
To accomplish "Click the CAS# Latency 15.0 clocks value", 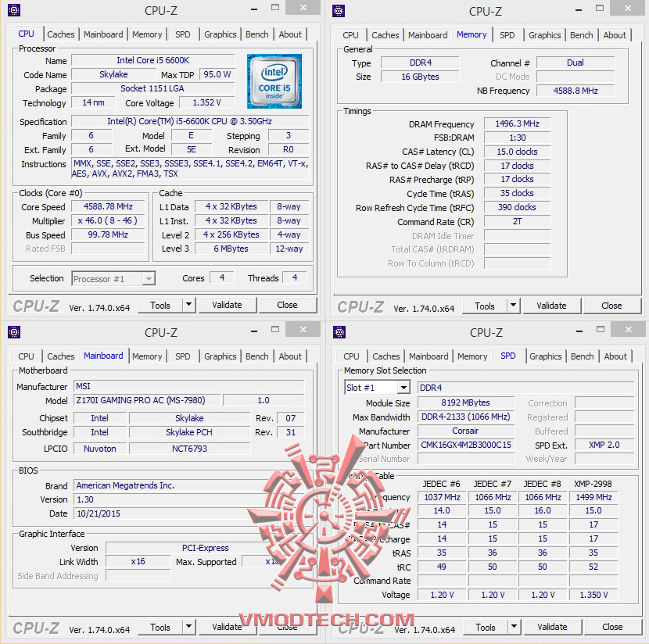I will click(517, 152).
